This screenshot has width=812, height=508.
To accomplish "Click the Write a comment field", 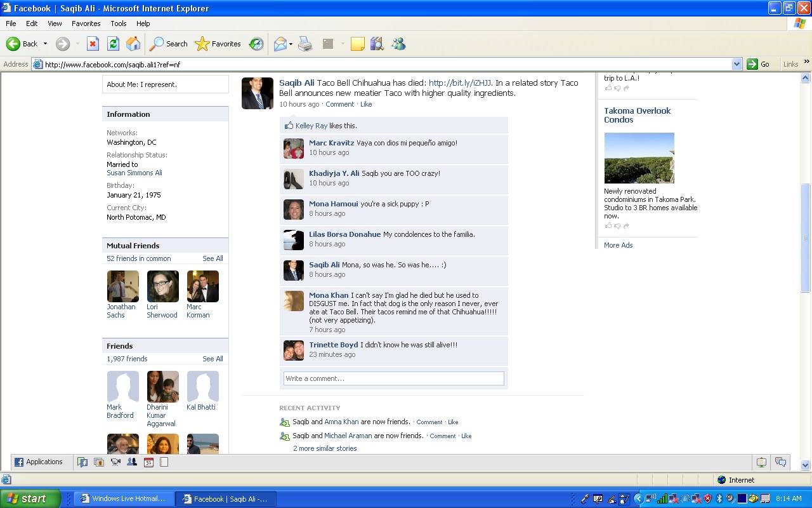I will tap(394, 378).
